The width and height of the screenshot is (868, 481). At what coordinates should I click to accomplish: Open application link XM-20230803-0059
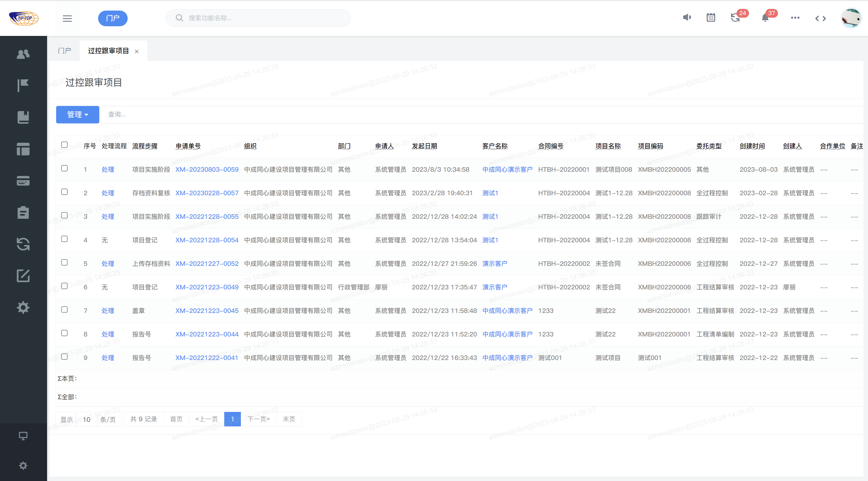(206, 169)
